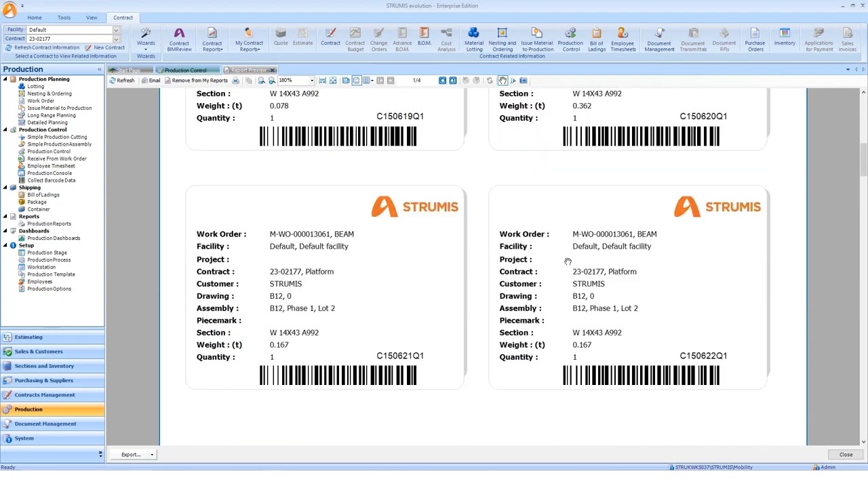The height and width of the screenshot is (488, 868).
Task: Open Sales & Customers module
Action: (53, 352)
